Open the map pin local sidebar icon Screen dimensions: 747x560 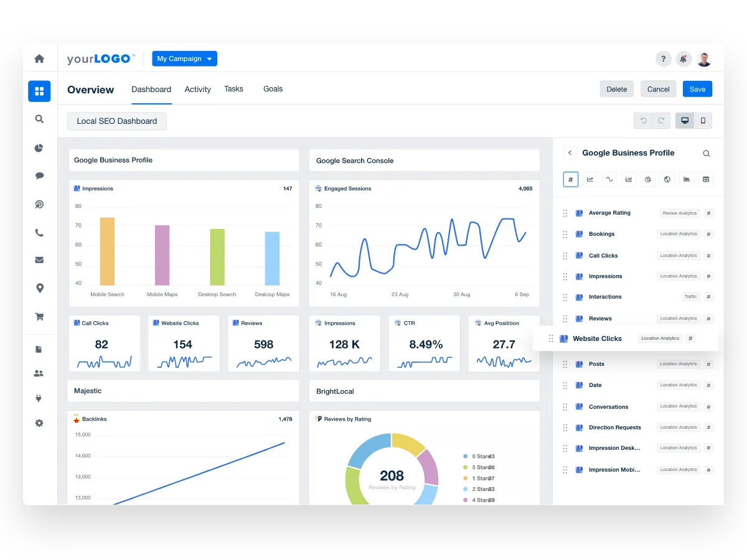pyautogui.click(x=39, y=287)
